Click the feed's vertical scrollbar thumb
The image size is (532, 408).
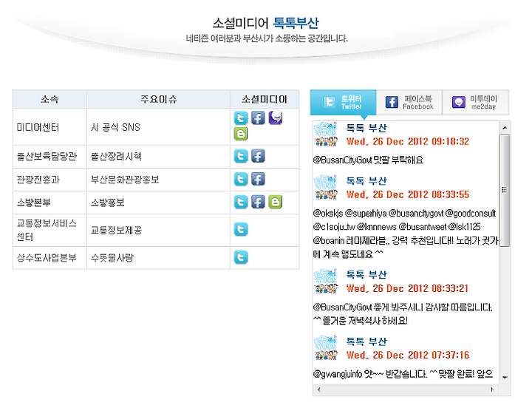[505, 191]
